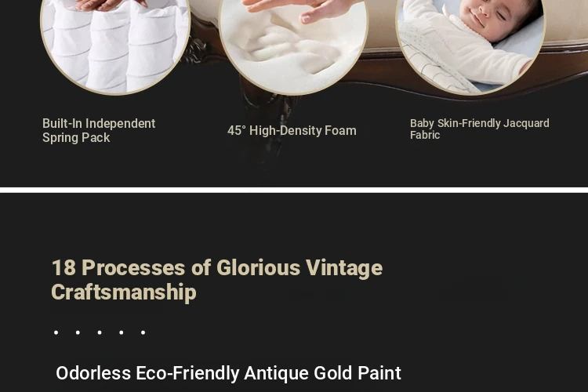The height and width of the screenshot is (392, 588).
Task: Click the white horizontal divider bar
Action: (294, 190)
